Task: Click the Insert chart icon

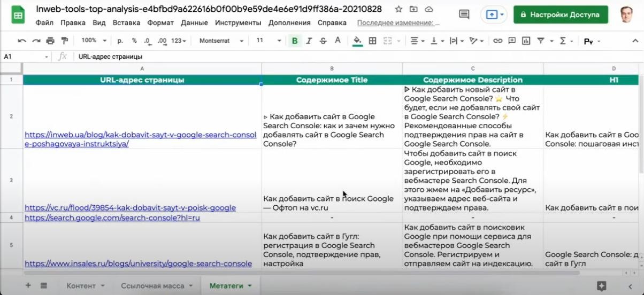Action: pyautogui.click(x=526, y=41)
